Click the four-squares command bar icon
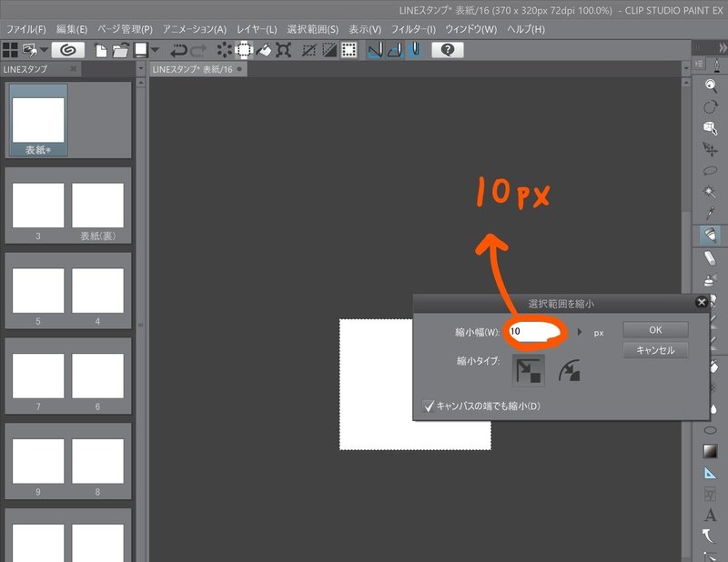 click(x=10, y=50)
